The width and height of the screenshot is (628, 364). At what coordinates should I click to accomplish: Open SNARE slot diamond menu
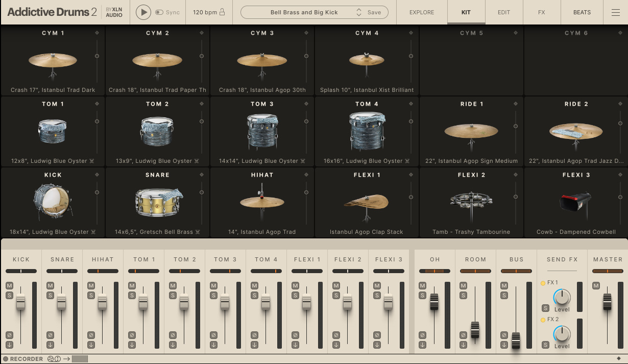tap(202, 175)
